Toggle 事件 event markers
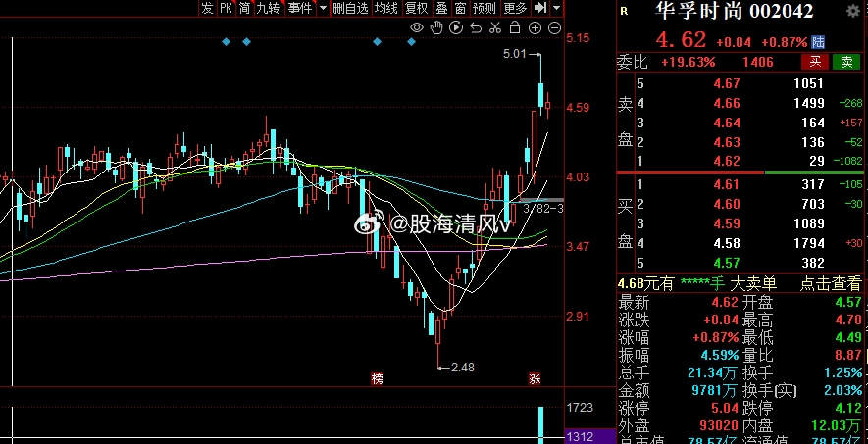 (300, 8)
